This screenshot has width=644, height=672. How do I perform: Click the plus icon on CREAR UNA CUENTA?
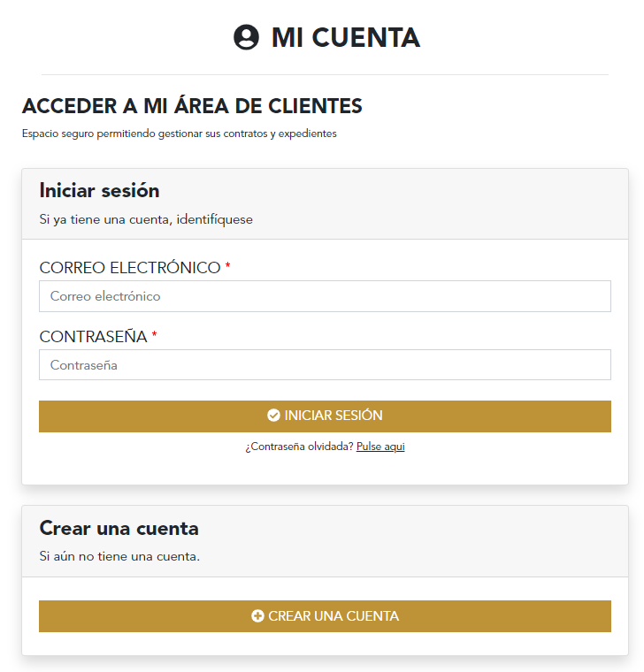point(257,616)
